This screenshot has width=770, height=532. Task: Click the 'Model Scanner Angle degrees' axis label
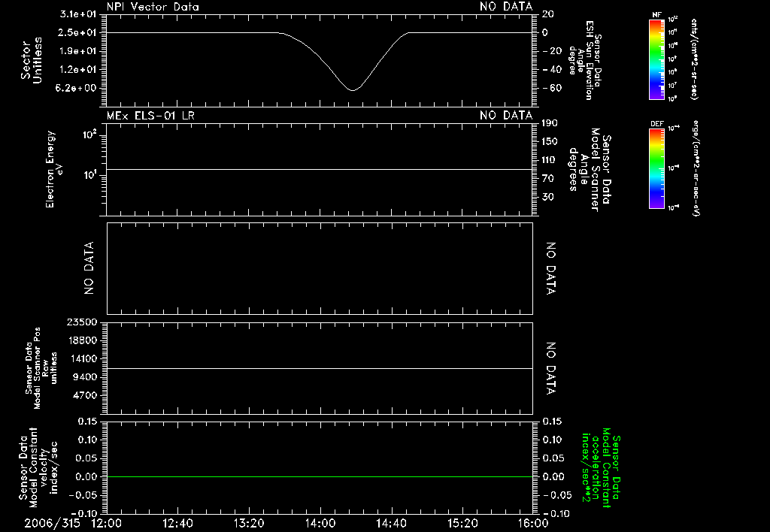coord(590,170)
